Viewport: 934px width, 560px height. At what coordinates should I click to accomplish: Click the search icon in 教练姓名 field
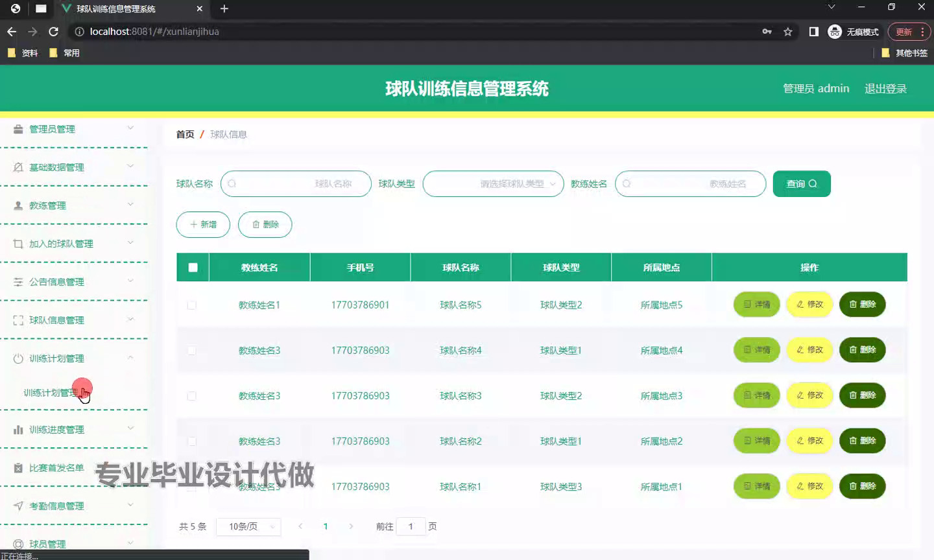point(626,184)
